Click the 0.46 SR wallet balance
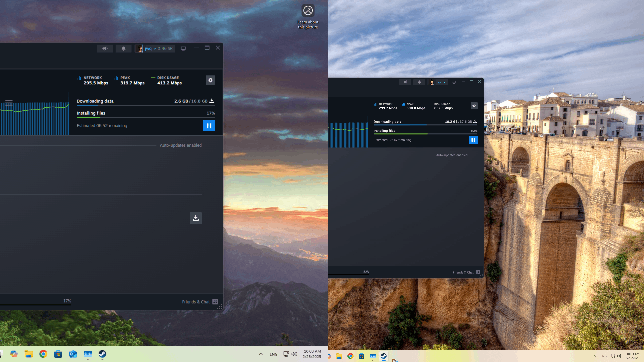The height and width of the screenshot is (362, 644). (x=165, y=48)
